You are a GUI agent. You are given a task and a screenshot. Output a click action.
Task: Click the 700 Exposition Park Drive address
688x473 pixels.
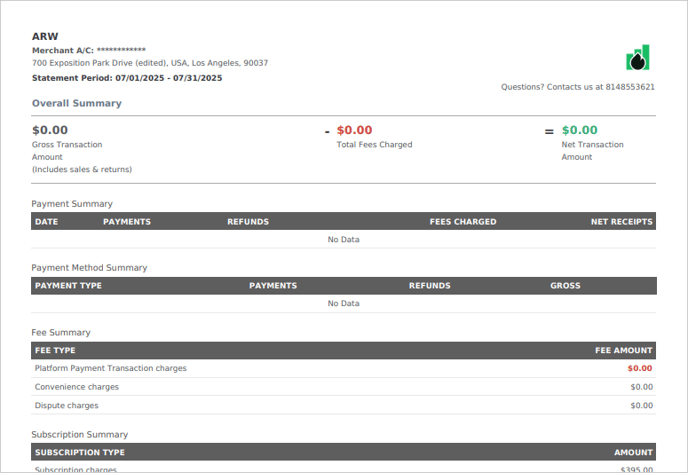tap(150, 63)
